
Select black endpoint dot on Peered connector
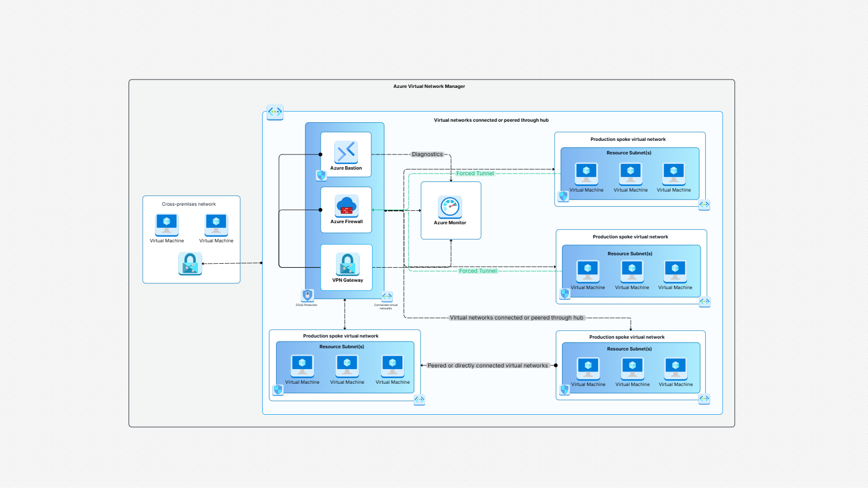(556, 366)
